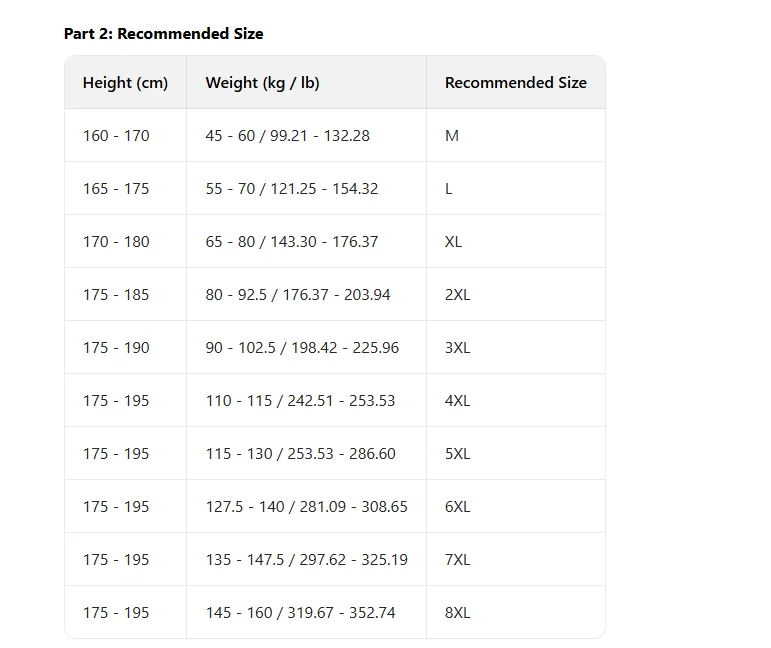The width and height of the screenshot is (771, 648).
Task: Select the '175 - 185' height cell
Action: tap(116, 295)
